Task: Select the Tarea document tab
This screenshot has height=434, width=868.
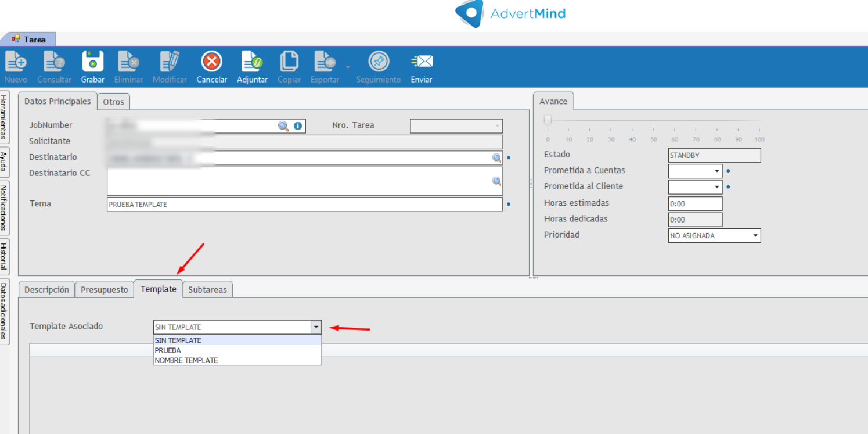Action: (28, 40)
